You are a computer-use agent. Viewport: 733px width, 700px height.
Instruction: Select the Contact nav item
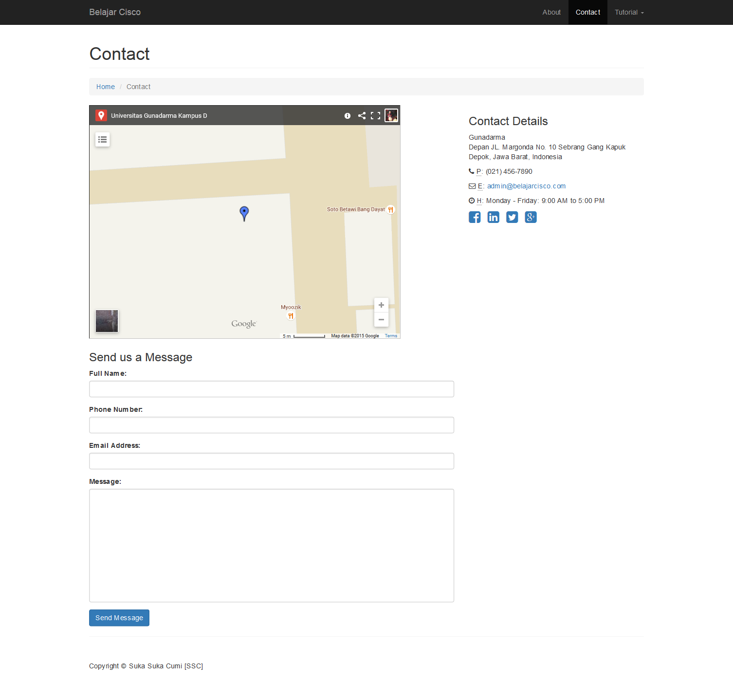pos(588,12)
